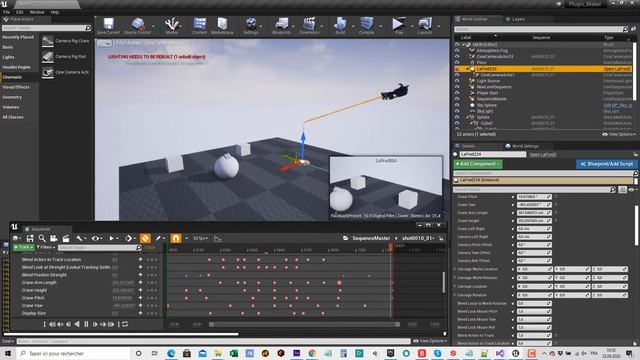This screenshot has width=640, height=360.
Task: Click the World Outliner search field
Action: (541, 29)
